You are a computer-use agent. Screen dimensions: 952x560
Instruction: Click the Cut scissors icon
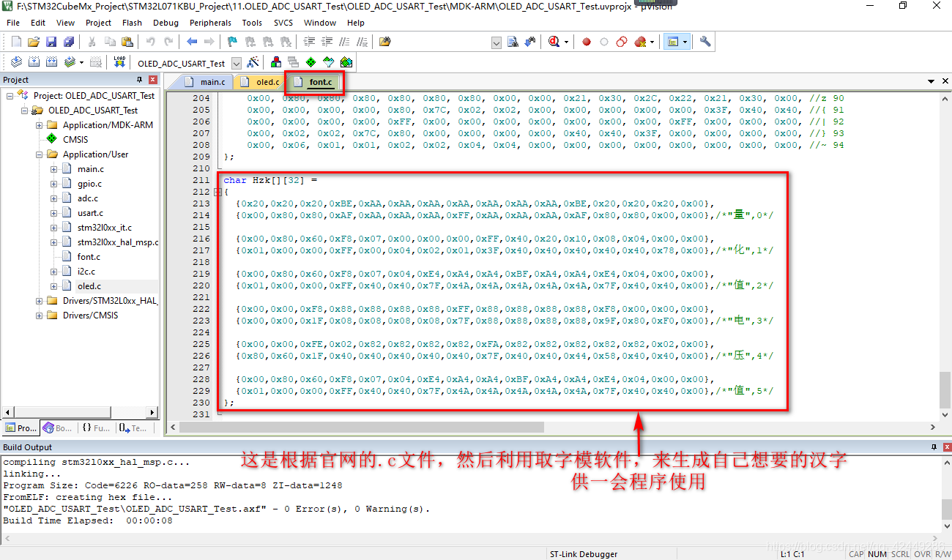[92, 42]
